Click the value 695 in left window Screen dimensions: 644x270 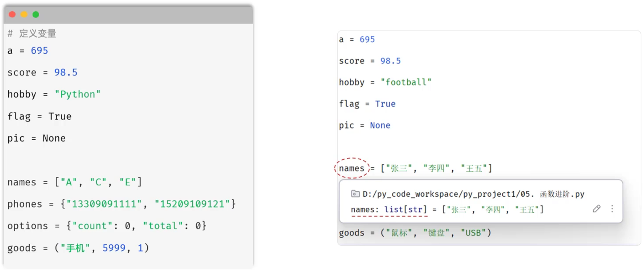[x=39, y=51]
